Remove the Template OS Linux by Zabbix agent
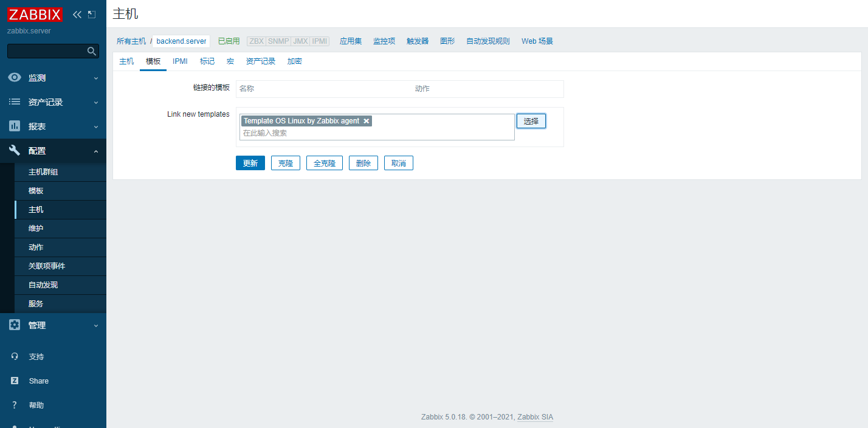Viewport: 868px width, 428px height. (x=367, y=120)
